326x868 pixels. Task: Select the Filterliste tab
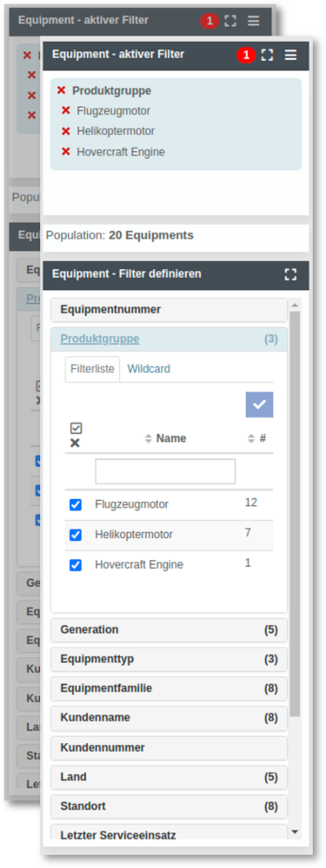pyautogui.click(x=93, y=369)
